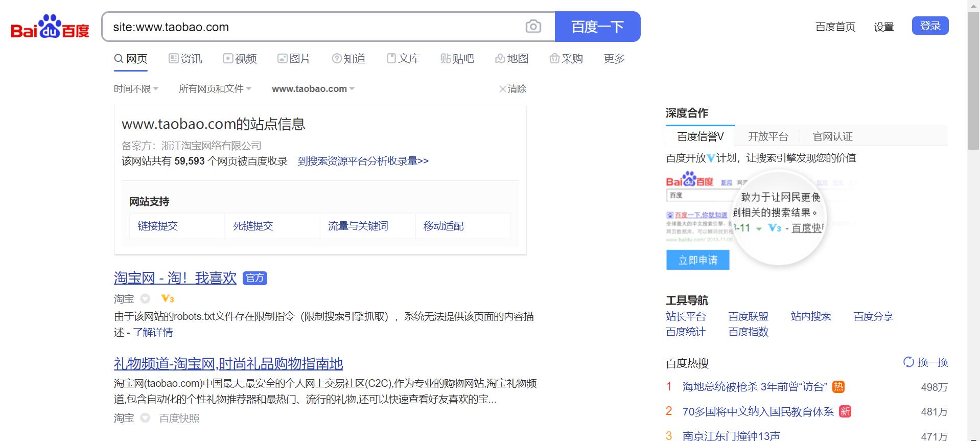Open 到搜索资源平台分析收录量 link
The width and height of the screenshot is (980, 441).
pyautogui.click(x=363, y=161)
